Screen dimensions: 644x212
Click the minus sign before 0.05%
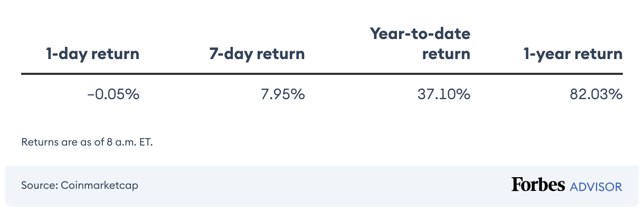pyautogui.click(x=91, y=95)
